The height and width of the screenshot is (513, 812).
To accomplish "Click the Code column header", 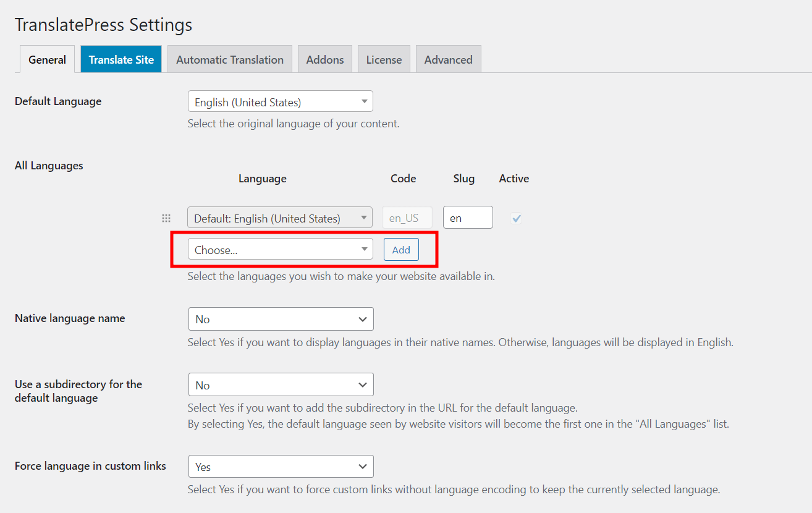I will click(404, 179).
